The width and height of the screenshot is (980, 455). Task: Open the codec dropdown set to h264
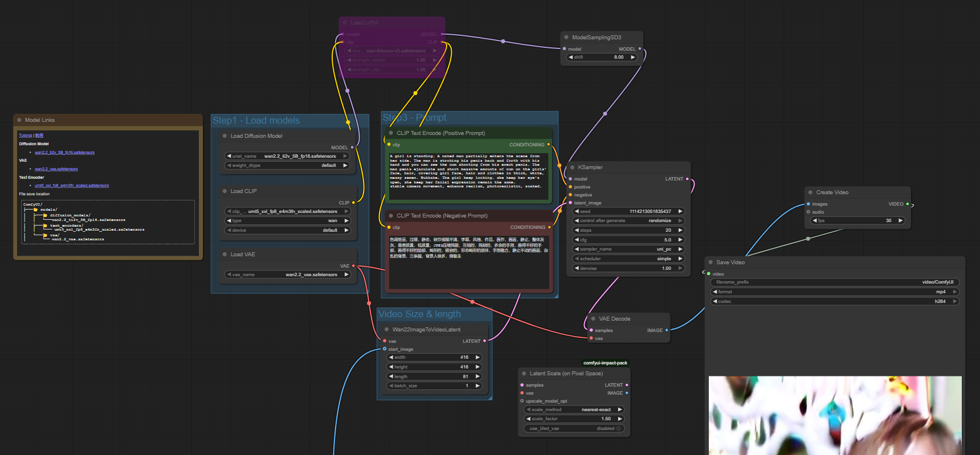[835, 301]
